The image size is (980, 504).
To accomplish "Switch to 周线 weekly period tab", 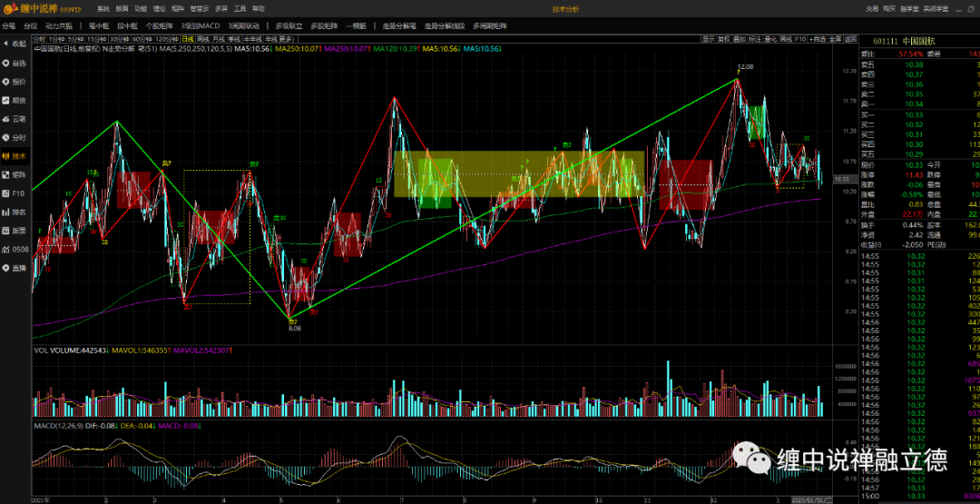I will (203, 39).
